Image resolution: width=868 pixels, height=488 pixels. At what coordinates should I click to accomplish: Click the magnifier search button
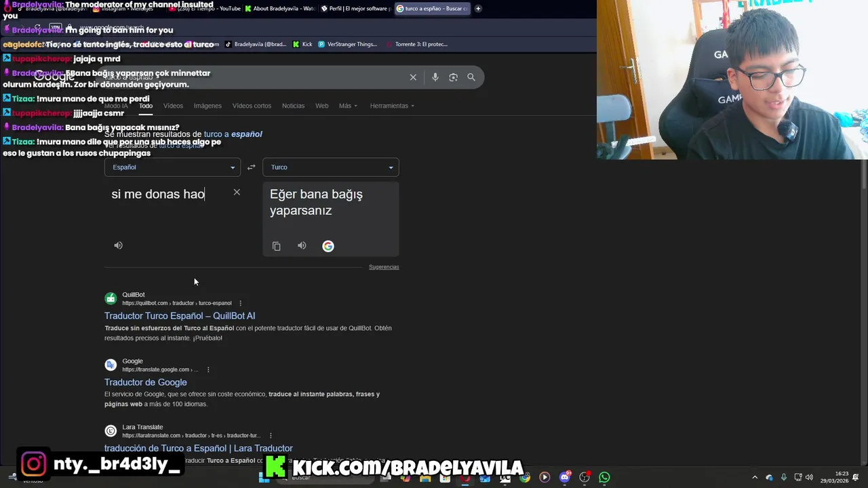click(x=471, y=77)
